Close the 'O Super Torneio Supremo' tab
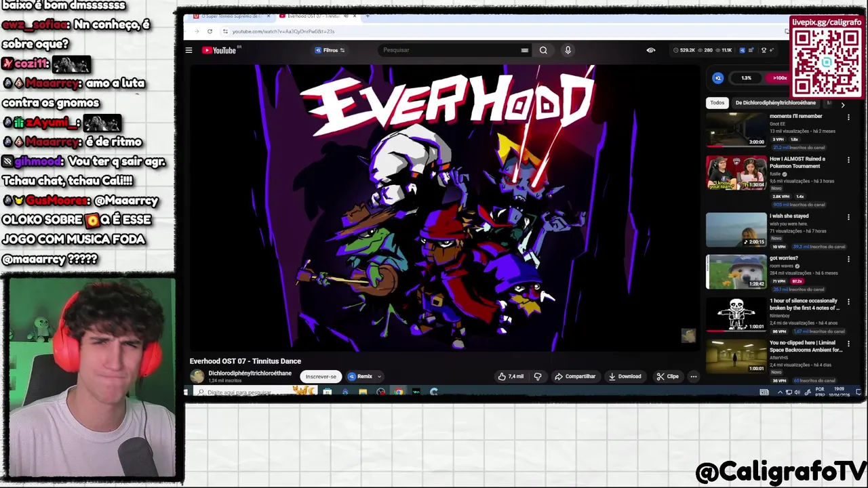The width and height of the screenshot is (868, 488). coord(268,16)
